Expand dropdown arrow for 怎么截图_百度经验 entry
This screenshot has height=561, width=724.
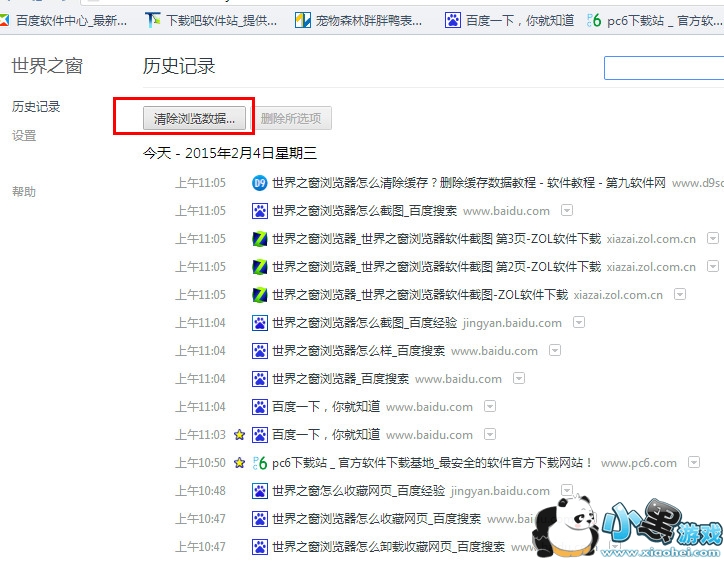pyautogui.click(x=579, y=322)
